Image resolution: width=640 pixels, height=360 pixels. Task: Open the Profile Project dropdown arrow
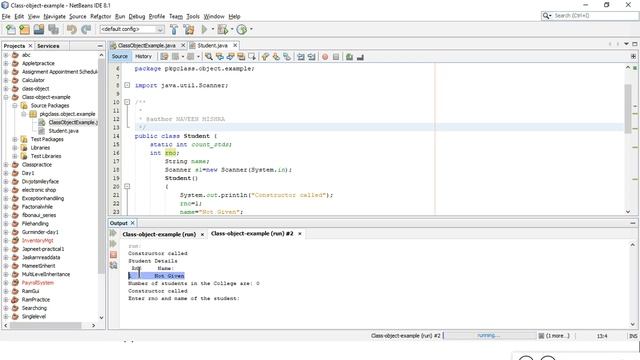tap(251, 29)
